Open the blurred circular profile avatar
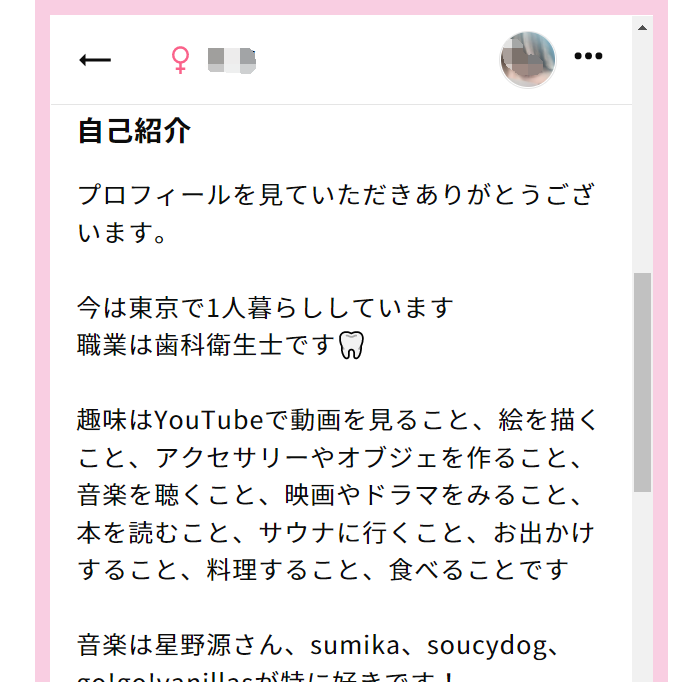 [528, 60]
